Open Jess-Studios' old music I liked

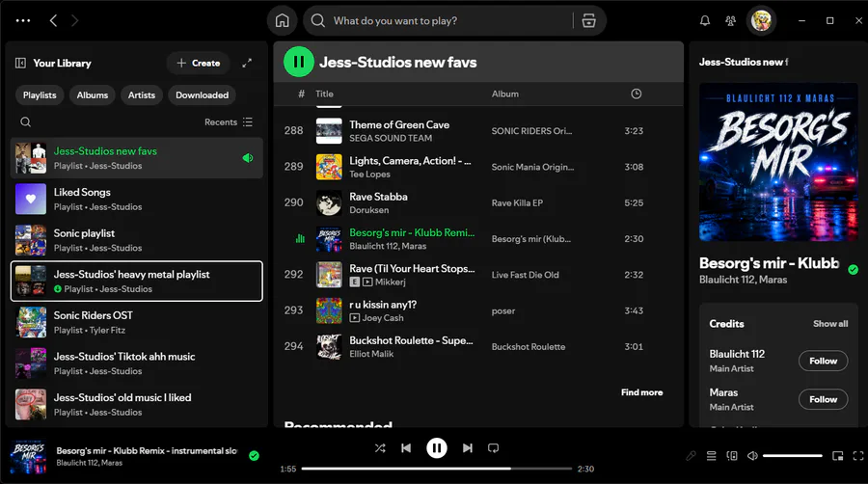137,404
